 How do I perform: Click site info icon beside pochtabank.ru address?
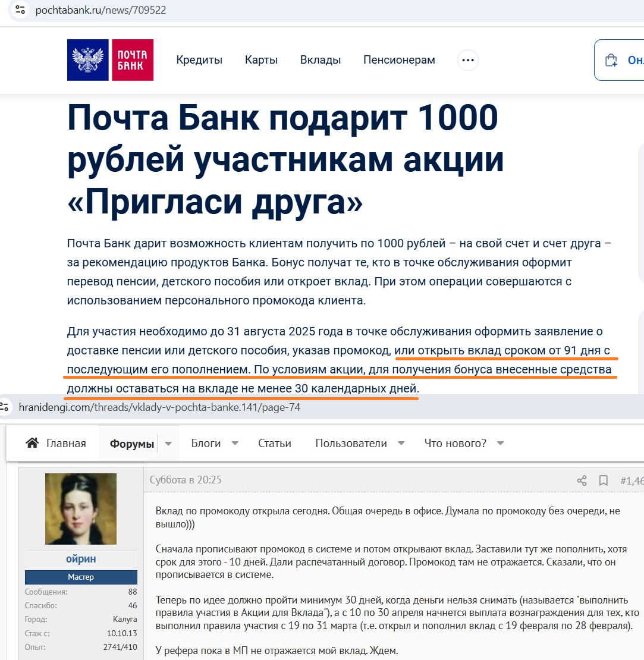20,10
